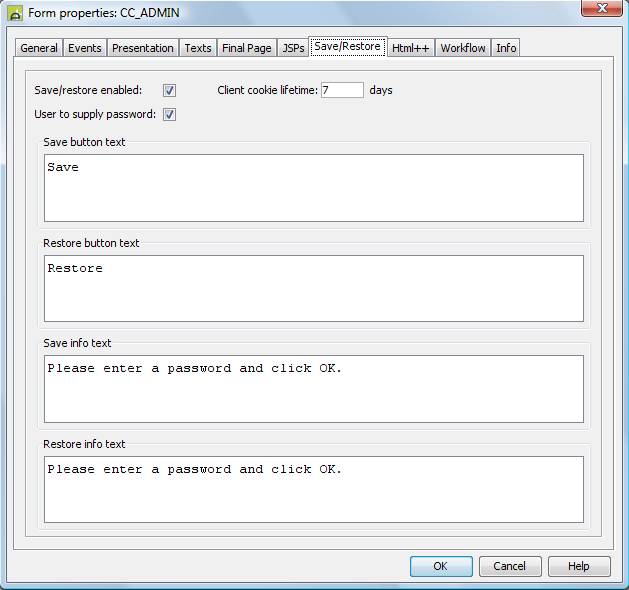Image resolution: width=629 pixels, height=590 pixels.
Task: Show the Info tab
Action: pyautogui.click(x=507, y=48)
